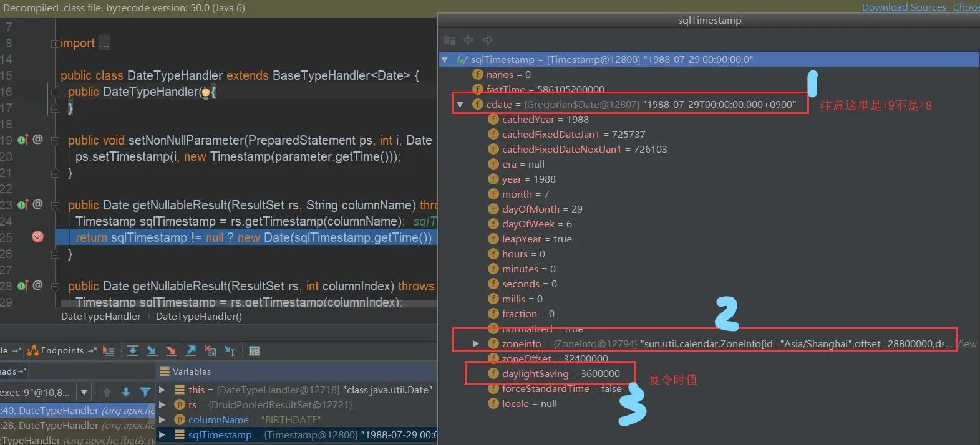980x445 pixels.
Task: Expand sqlTimestamp variable in Variables panel
Action: pos(162,434)
